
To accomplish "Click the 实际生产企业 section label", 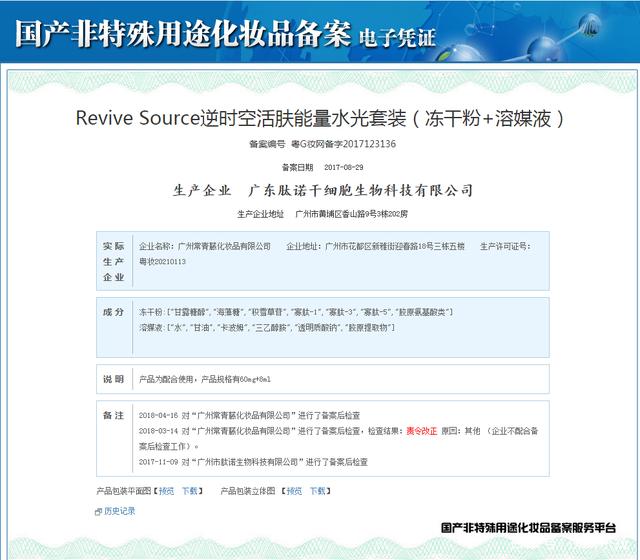I will pyautogui.click(x=113, y=261).
